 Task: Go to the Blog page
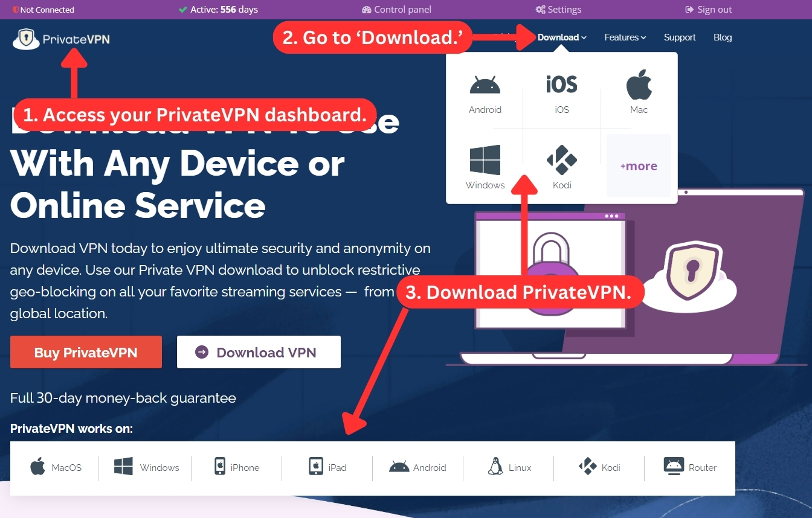[x=723, y=37]
